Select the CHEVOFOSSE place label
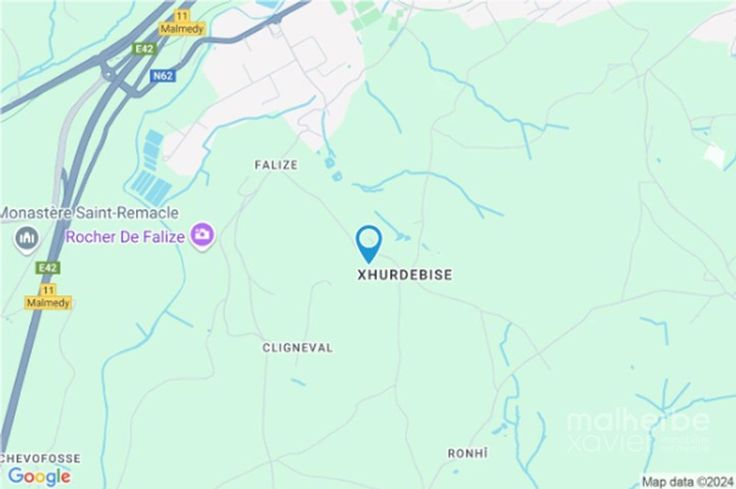This screenshot has width=736, height=489. pyautogui.click(x=40, y=458)
